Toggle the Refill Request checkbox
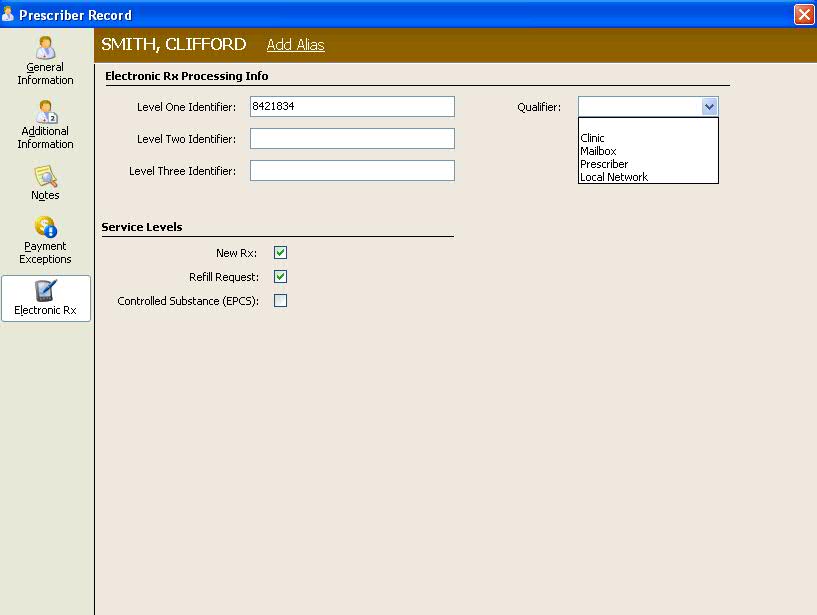 [x=281, y=277]
